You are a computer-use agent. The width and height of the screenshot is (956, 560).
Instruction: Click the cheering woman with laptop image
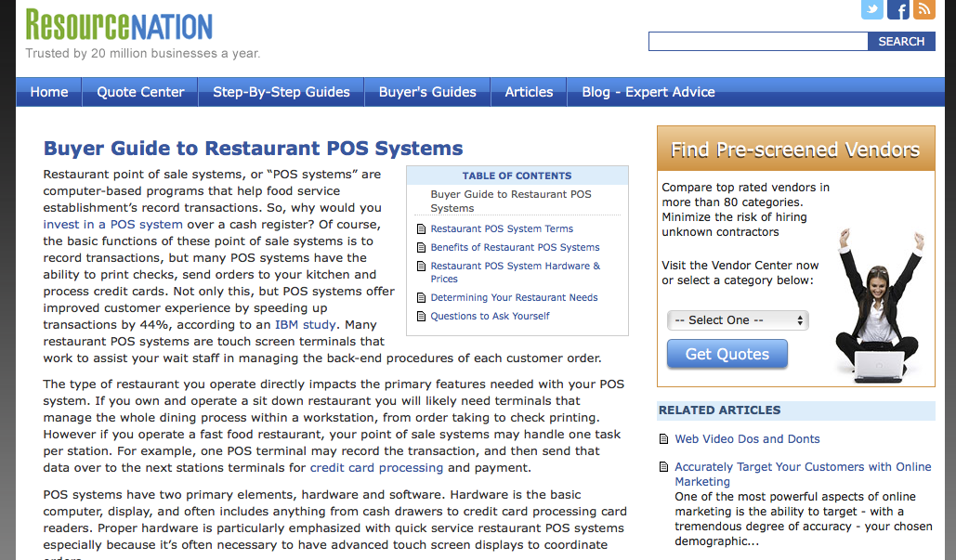coord(879,306)
